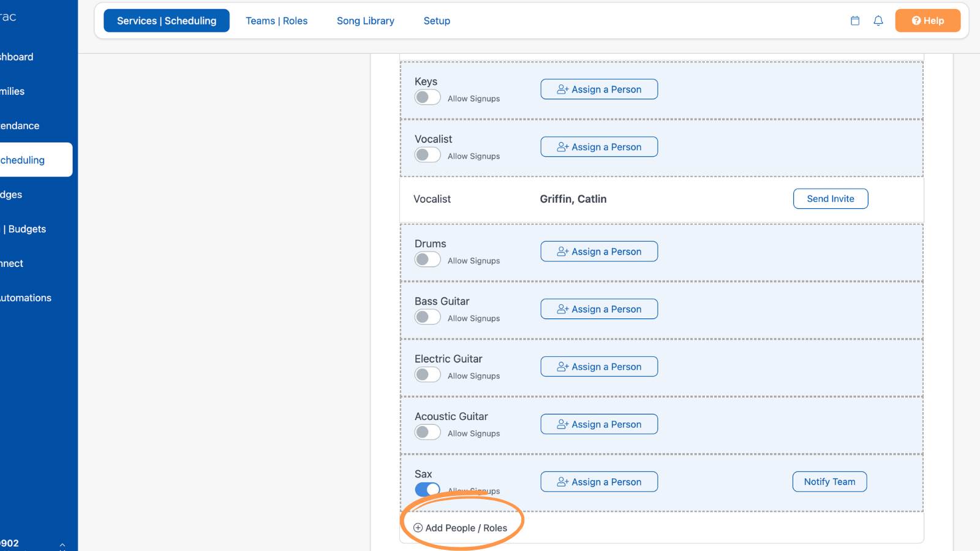980x551 pixels.
Task: Click the orange Help button
Action: [927, 21]
